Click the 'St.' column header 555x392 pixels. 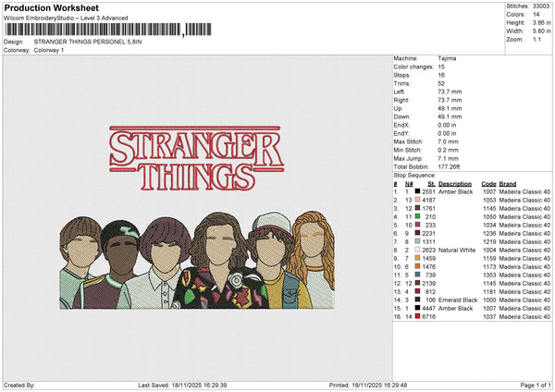(x=431, y=184)
